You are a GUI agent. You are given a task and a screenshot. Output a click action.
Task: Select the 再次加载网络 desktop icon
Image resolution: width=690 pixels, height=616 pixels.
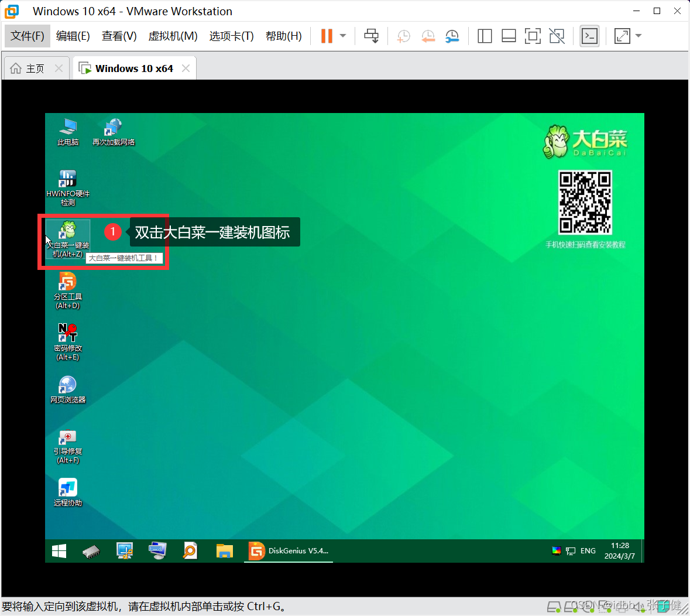[114, 132]
